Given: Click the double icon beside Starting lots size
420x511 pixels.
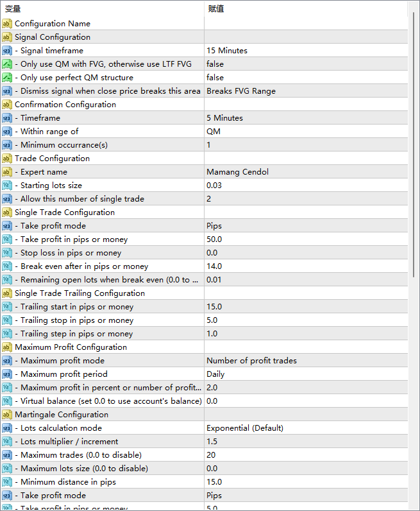Looking at the screenshot, I should [7, 186].
